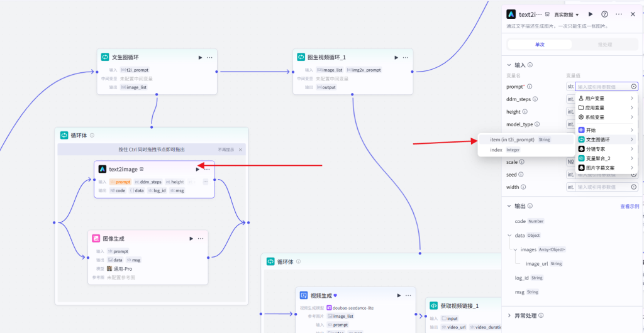Screen dimensions: 644x333
Task: Open more options on 图像生成 node
Action: click(x=201, y=238)
